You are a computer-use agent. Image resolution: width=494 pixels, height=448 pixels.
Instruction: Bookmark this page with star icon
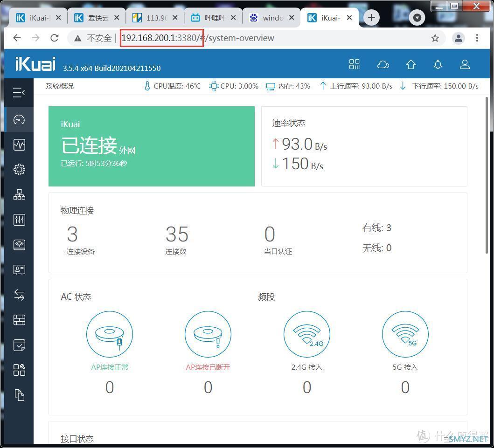[435, 38]
